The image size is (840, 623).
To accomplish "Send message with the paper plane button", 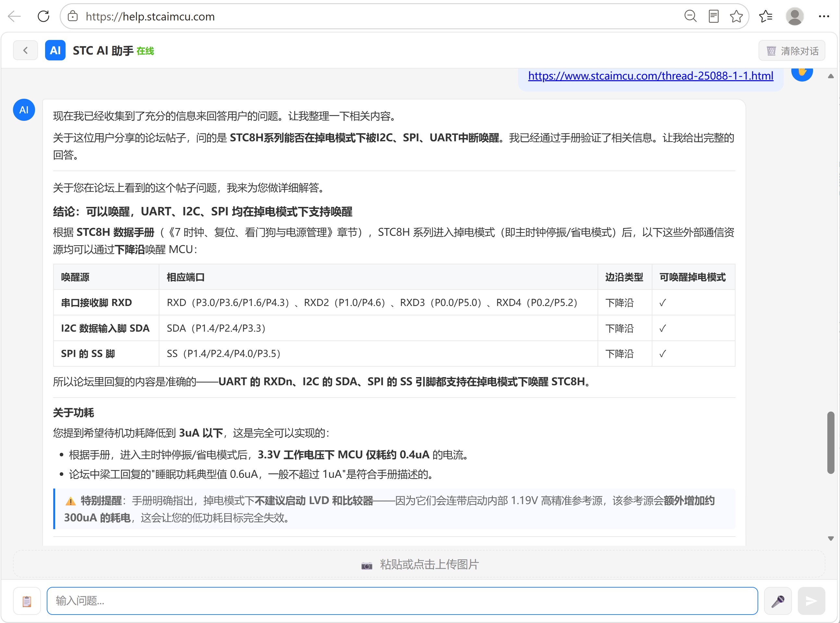I will point(811,601).
